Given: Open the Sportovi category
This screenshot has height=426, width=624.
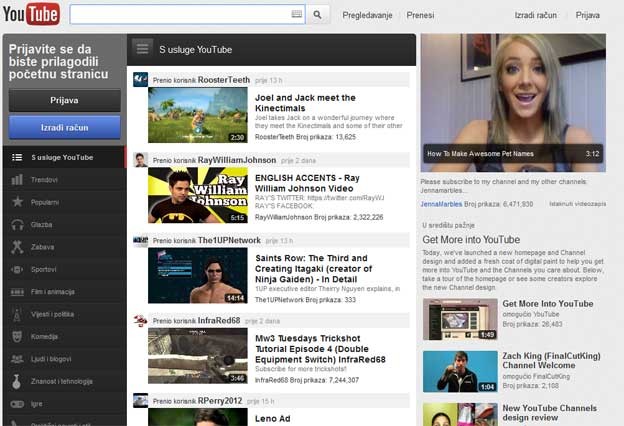Looking at the screenshot, I should coord(44,269).
